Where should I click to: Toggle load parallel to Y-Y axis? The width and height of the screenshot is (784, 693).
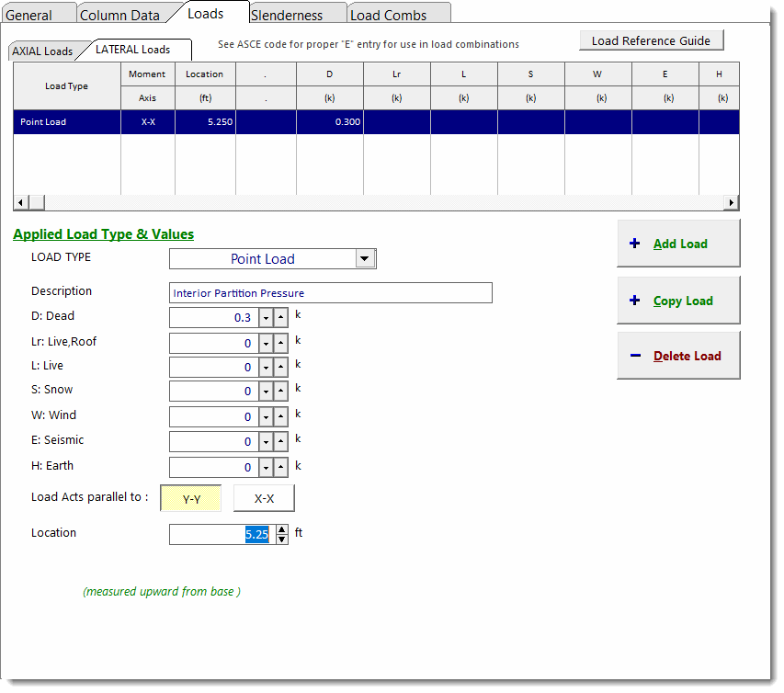click(191, 499)
